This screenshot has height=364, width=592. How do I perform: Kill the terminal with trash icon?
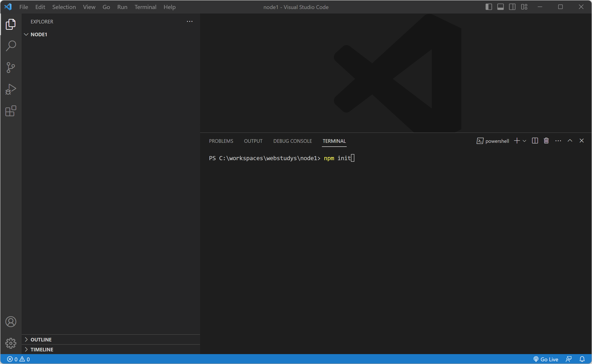(546, 141)
